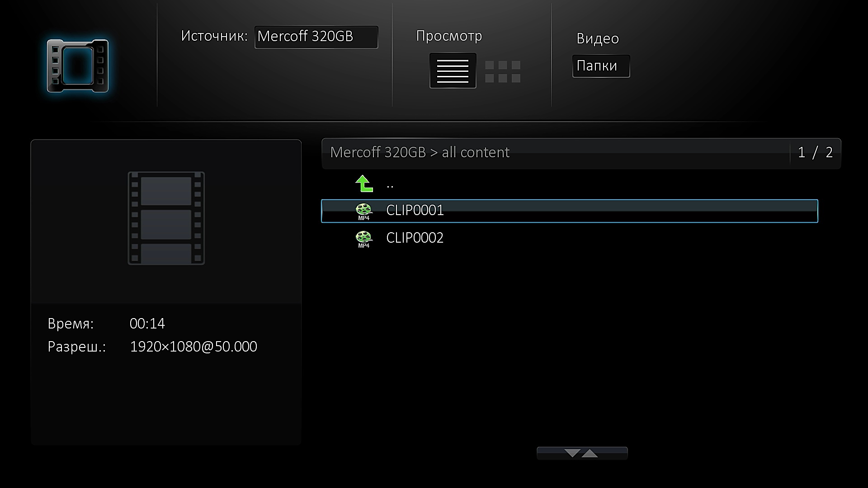The width and height of the screenshot is (868, 488).
Task: Switch to list view mode
Action: (453, 70)
